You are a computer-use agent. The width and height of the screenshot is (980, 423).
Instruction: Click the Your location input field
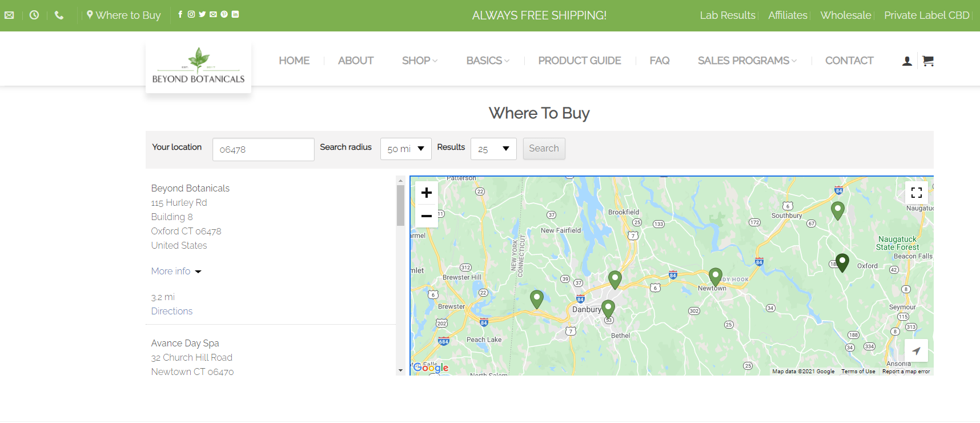click(263, 150)
